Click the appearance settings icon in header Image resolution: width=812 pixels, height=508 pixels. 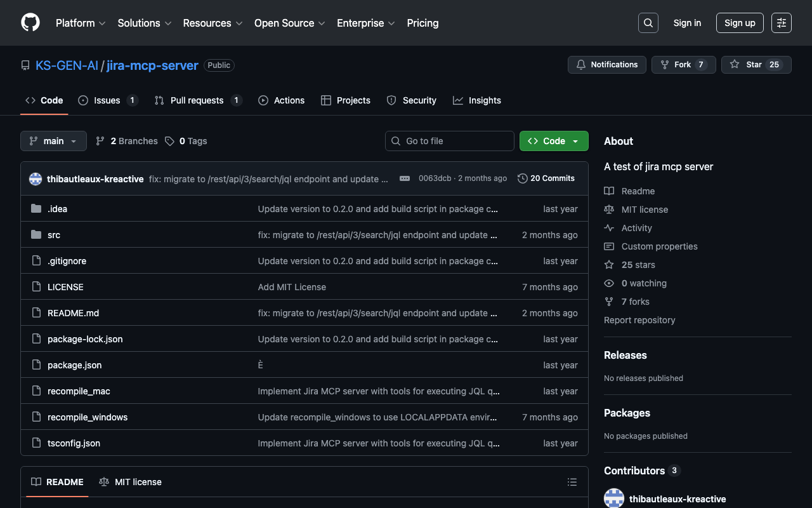tap(781, 23)
